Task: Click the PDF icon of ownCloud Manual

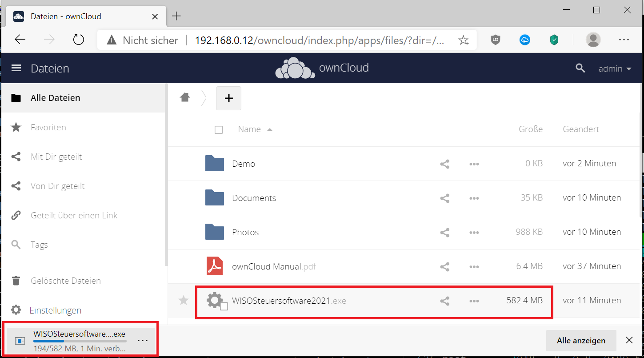Action: pos(215,266)
